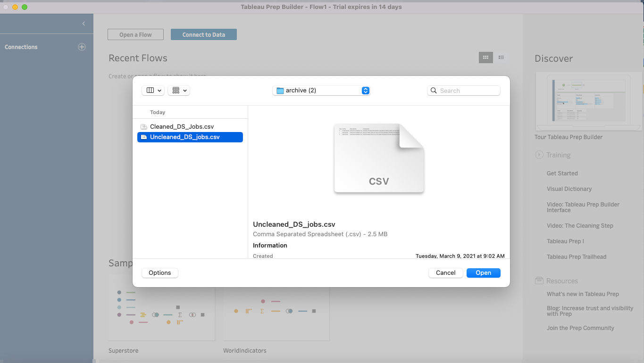Click the Training play icon
Image resolution: width=644 pixels, height=363 pixels.
point(539,155)
